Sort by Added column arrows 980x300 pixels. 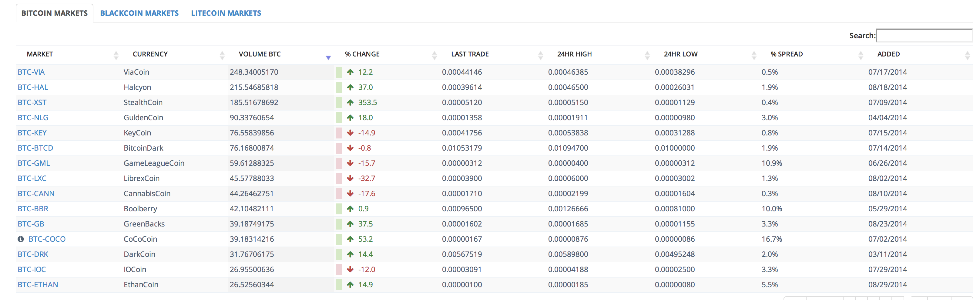[x=968, y=56]
